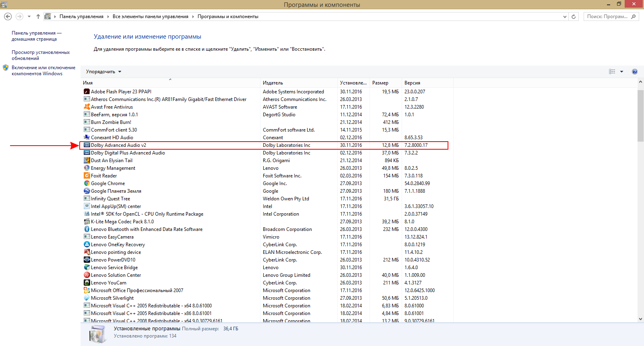Image resolution: width=644 pixels, height=346 pixels.
Task: Click the Поиск search field
Action: (x=611, y=16)
